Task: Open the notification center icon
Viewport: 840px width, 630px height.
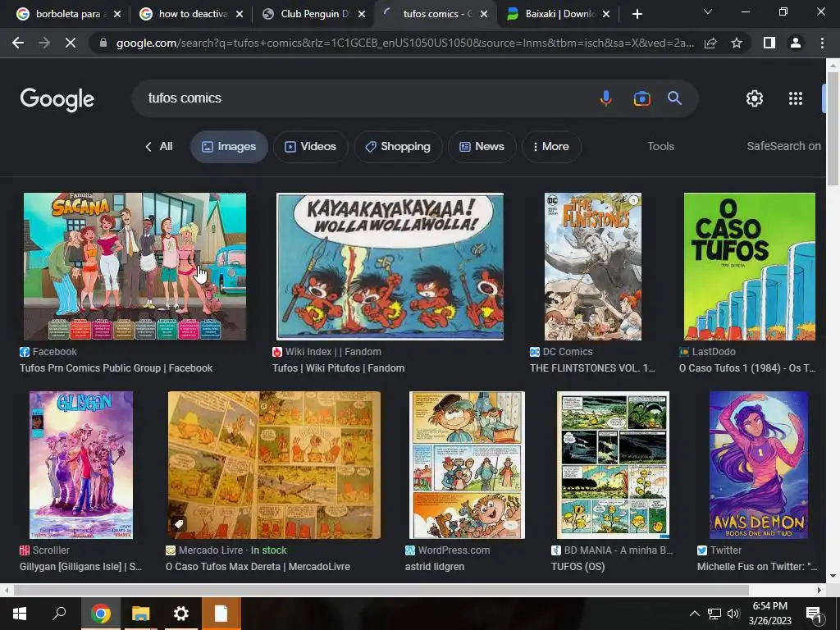Action: coord(814,614)
